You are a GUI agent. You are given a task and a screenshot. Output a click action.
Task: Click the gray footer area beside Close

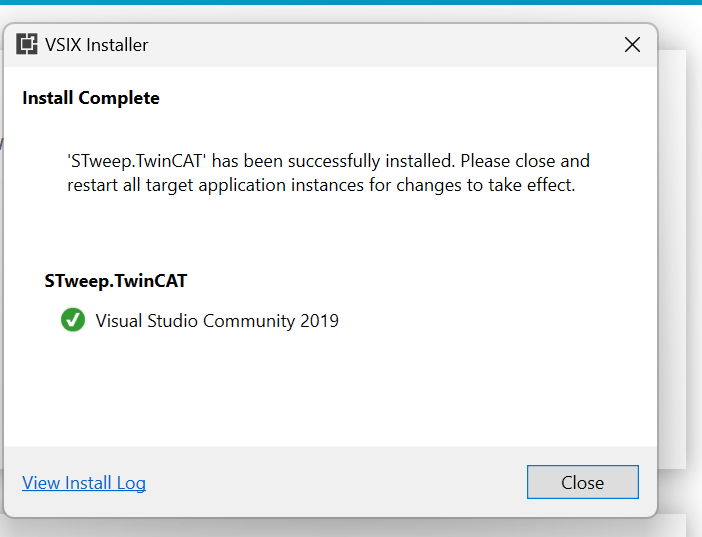pos(336,482)
